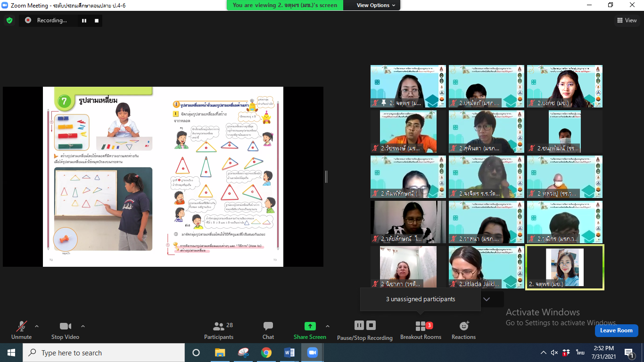Click the green encryption shield icon

tap(9, 20)
